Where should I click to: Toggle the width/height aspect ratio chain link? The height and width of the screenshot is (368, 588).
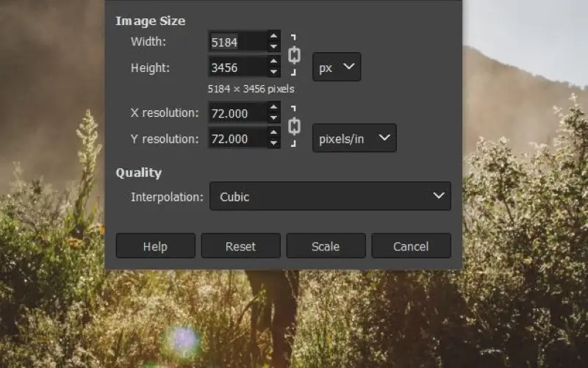click(295, 55)
